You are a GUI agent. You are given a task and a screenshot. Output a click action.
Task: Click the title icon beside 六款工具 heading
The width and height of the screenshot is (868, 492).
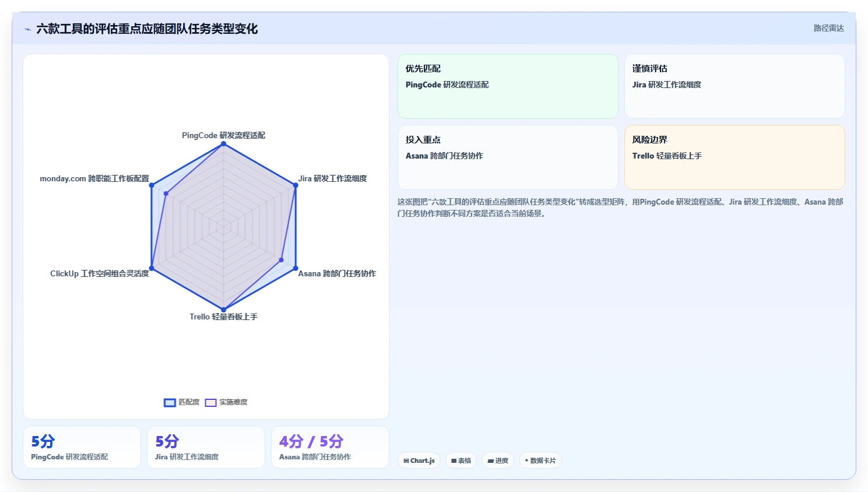tap(27, 29)
